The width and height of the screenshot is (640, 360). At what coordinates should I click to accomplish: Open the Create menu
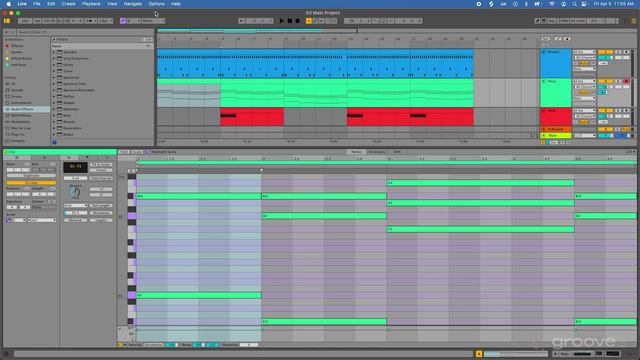pos(69,4)
